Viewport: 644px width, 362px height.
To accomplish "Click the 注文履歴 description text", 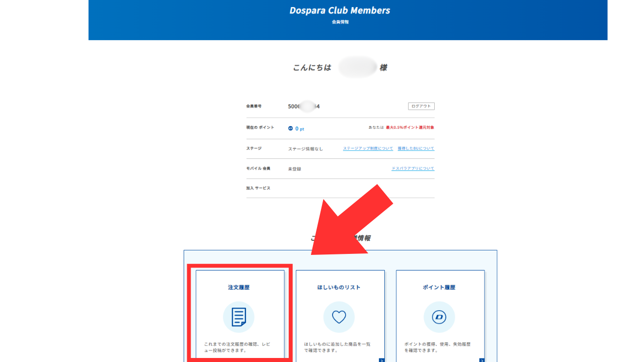I will (238, 347).
